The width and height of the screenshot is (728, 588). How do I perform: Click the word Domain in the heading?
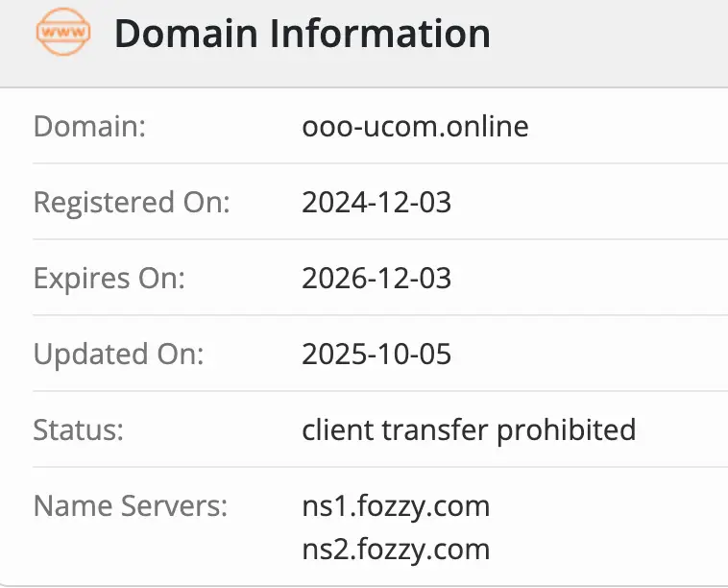[x=184, y=34]
